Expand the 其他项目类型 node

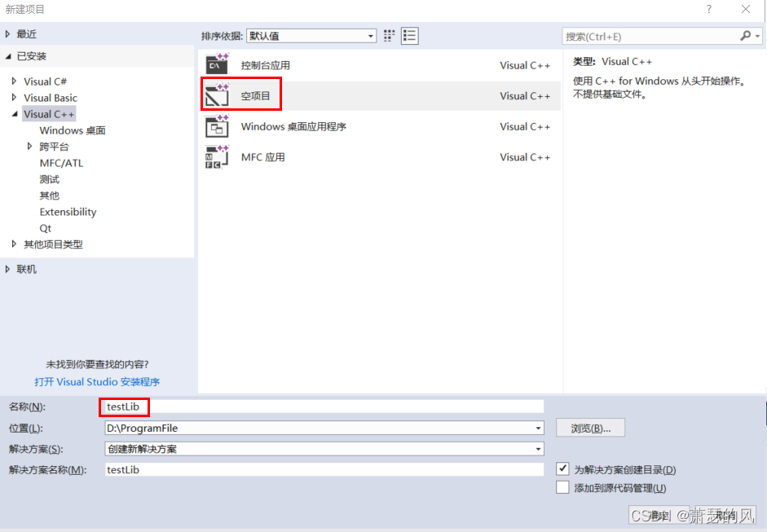pyautogui.click(x=14, y=244)
